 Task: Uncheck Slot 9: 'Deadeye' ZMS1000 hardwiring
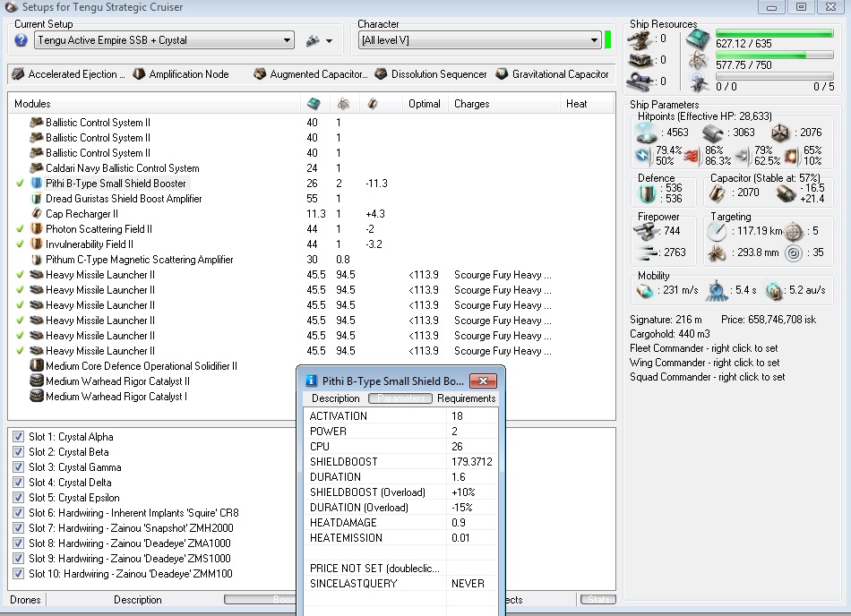click(x=18, y=558)
